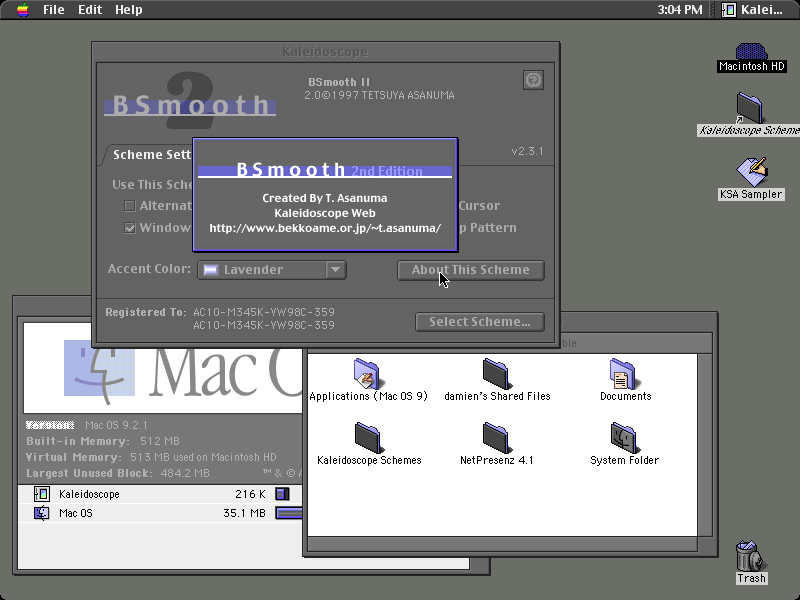The image size is (800, 600).
Task: Select the KSA Sampler desktop icon
Action: [x=751, y=179]
